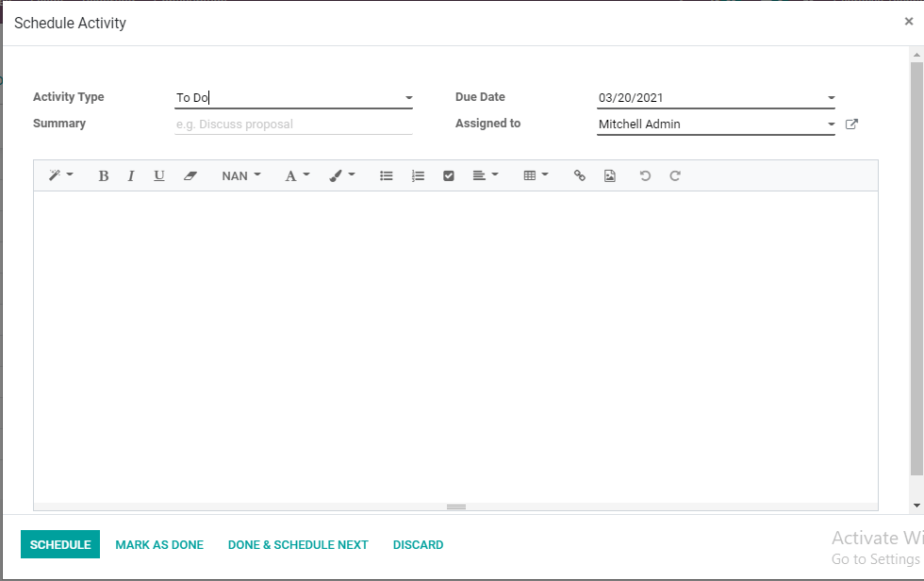
Task: Expand the Assigned to dropdown arrow
Action: pyautogui.click(x=831, y=124)
